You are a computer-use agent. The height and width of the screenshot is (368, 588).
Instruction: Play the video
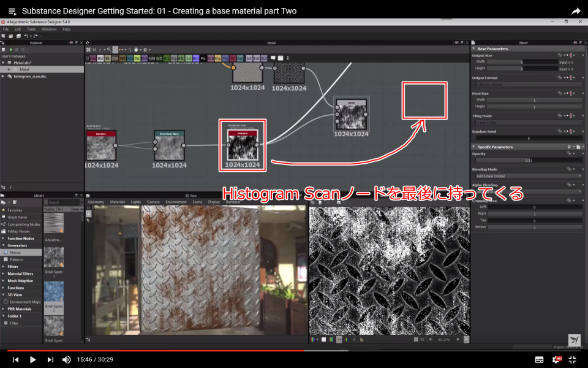tap(32, 360)
